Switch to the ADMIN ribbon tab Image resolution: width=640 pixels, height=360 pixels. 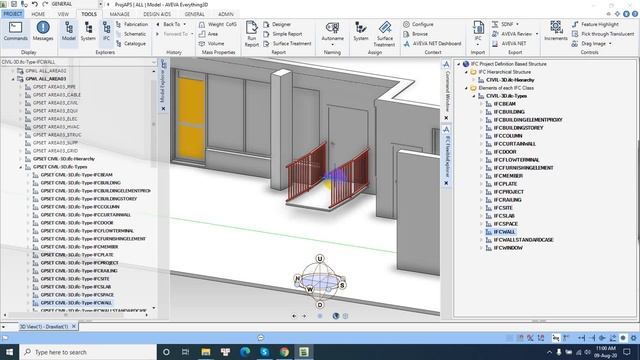[226, 14]
